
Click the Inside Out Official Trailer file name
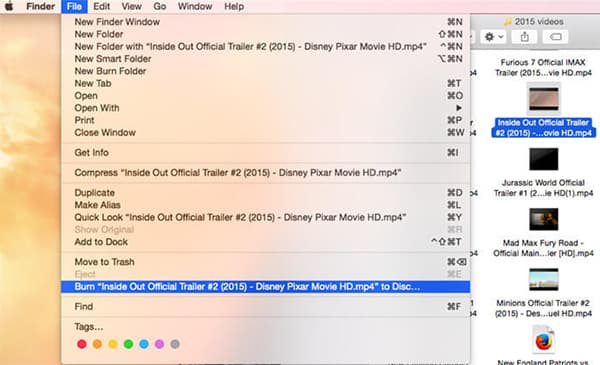coord(543,128)
